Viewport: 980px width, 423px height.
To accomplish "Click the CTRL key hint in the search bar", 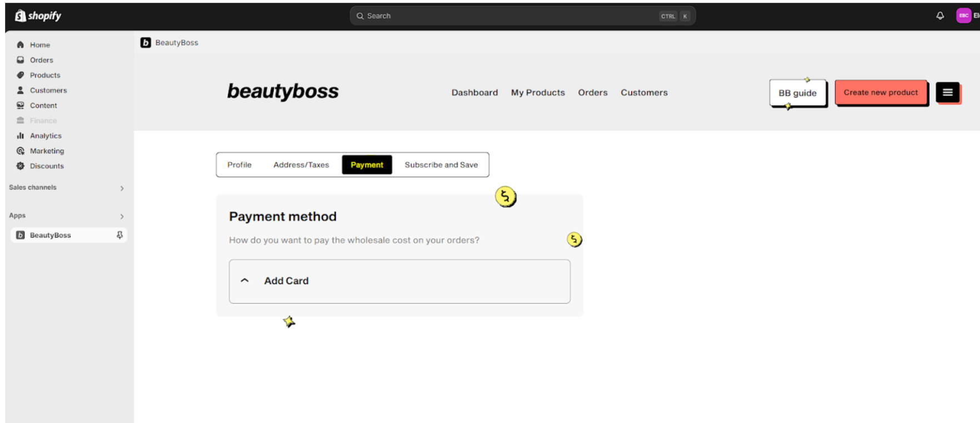I will 668,16.
